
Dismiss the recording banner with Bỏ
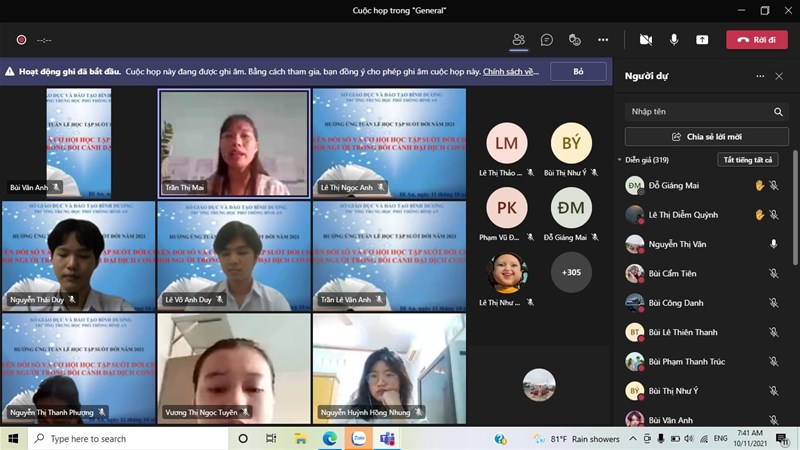tap(578, 71)
